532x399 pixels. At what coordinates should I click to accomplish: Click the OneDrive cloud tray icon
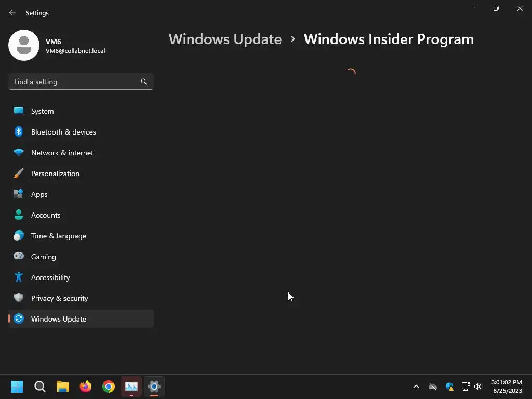coord(433,387)
